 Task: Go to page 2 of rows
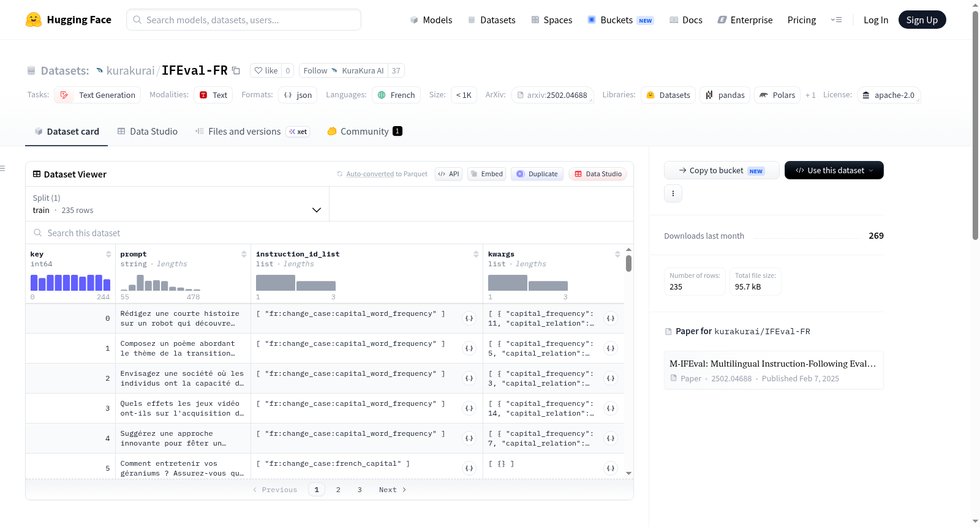point(338,490)
